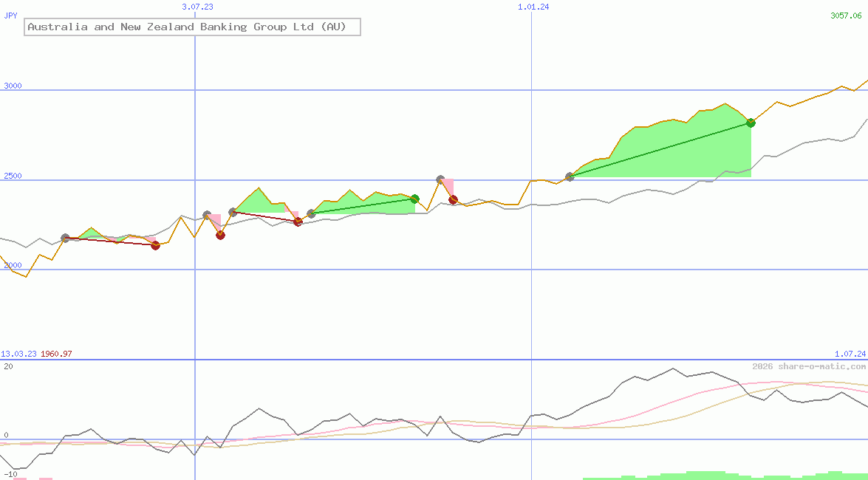This screenshot has height=480, width=868.
Task: Select the green buy marker ending the long uptrend
Action: point(751,123)
